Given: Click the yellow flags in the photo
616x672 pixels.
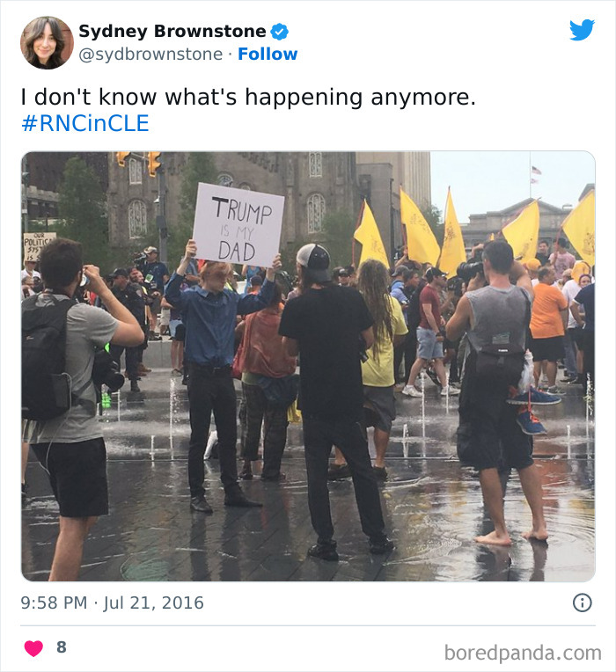Looking at the screenshot, I should (472, 231).
